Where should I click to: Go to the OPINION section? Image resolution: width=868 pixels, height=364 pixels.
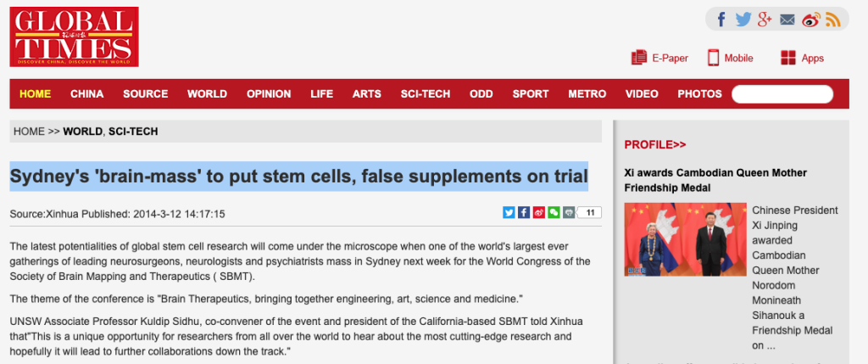coord(269,94)
